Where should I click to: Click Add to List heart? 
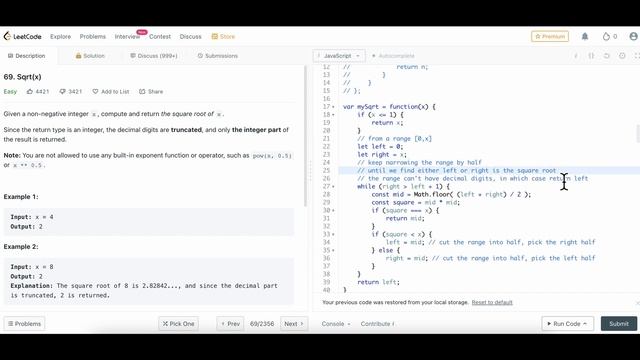111,91
